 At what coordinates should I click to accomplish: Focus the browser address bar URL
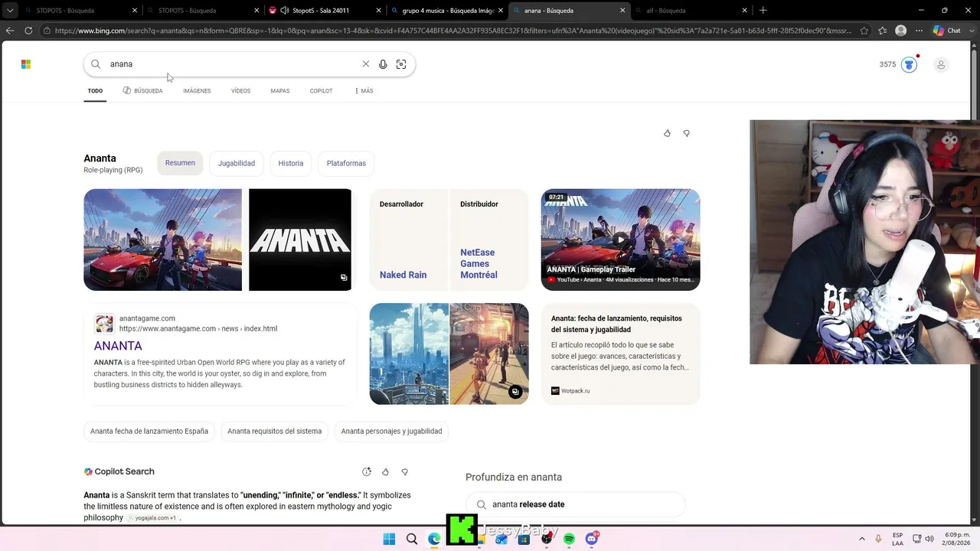(452, 31)
